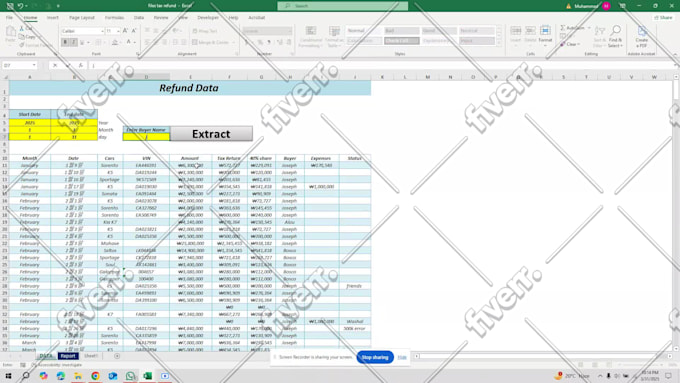
Task: Click the taskbar Search icon
Action: point(26,376)
